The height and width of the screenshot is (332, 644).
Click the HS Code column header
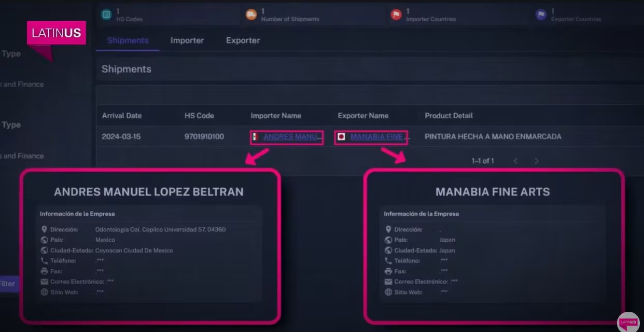pos(199,116)
